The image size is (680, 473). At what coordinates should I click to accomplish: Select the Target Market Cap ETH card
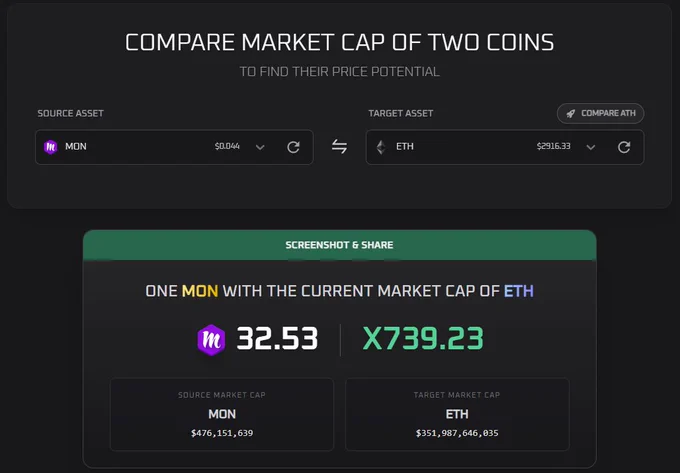(x=457, y=414)
